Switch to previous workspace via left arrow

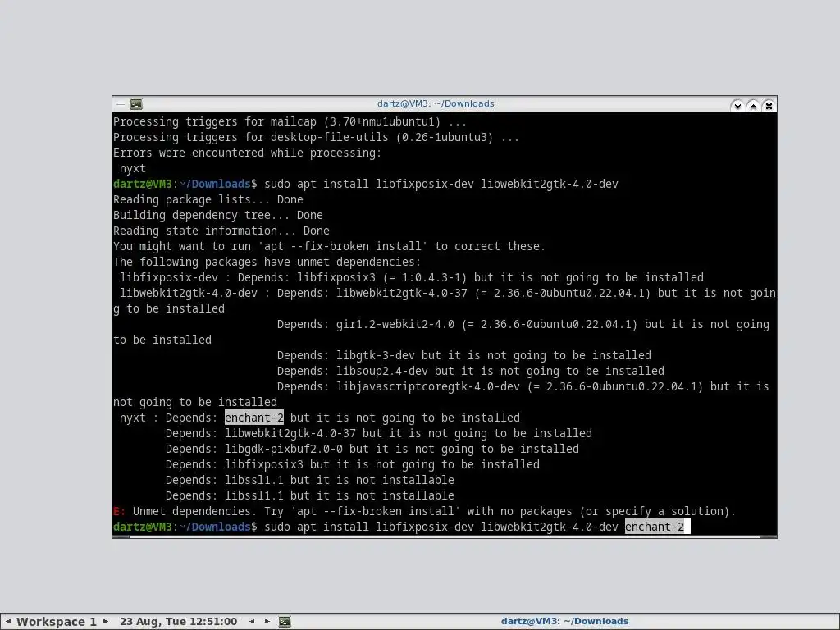tap(8, 622)
